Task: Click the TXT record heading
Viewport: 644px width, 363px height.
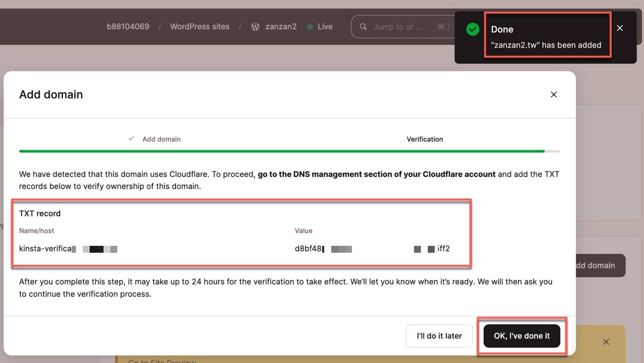Action: (x=40, y=213)
